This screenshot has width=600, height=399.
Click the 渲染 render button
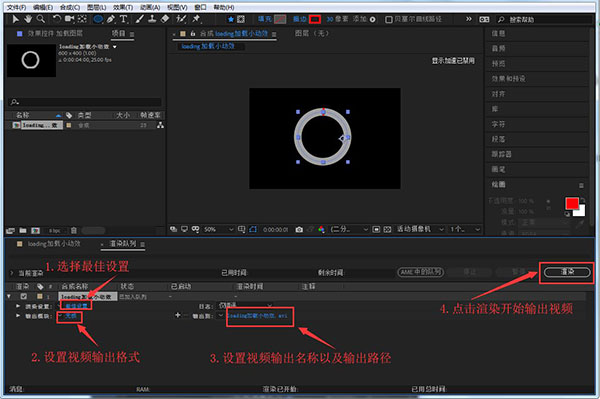567,272
